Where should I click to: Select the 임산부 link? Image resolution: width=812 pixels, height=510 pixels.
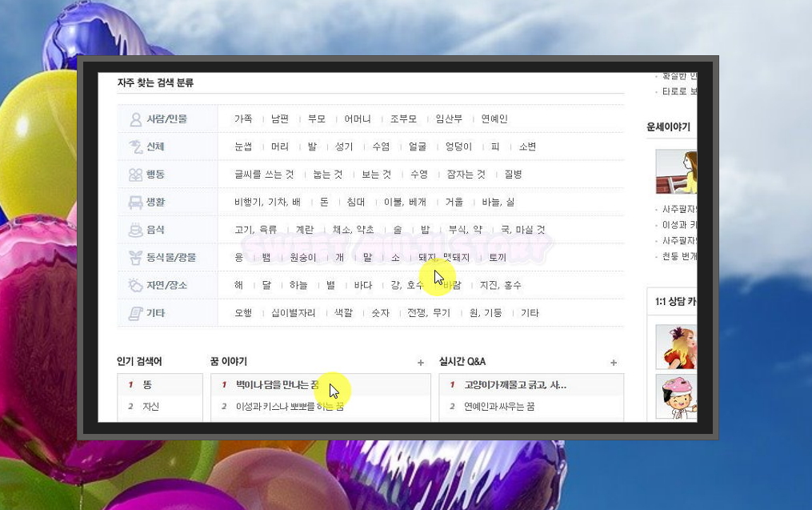(449, 118)
